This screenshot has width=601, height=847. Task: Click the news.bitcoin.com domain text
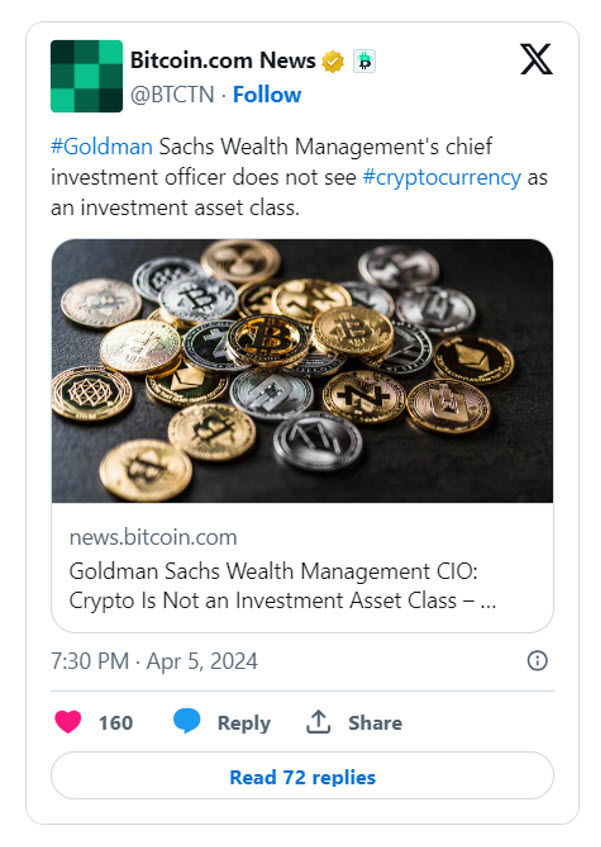click(153, 537)
